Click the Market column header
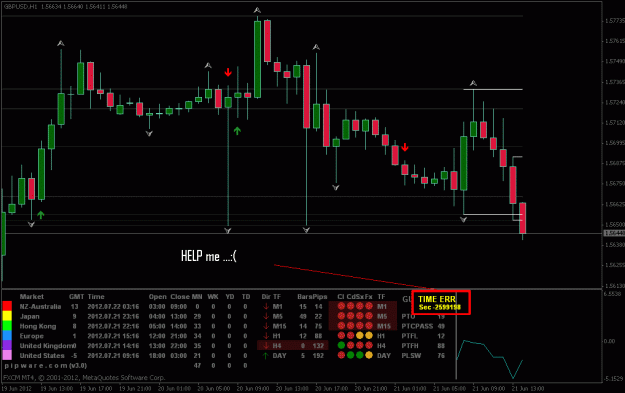Screen dimensions: 625x393 [x=31, y=297]
